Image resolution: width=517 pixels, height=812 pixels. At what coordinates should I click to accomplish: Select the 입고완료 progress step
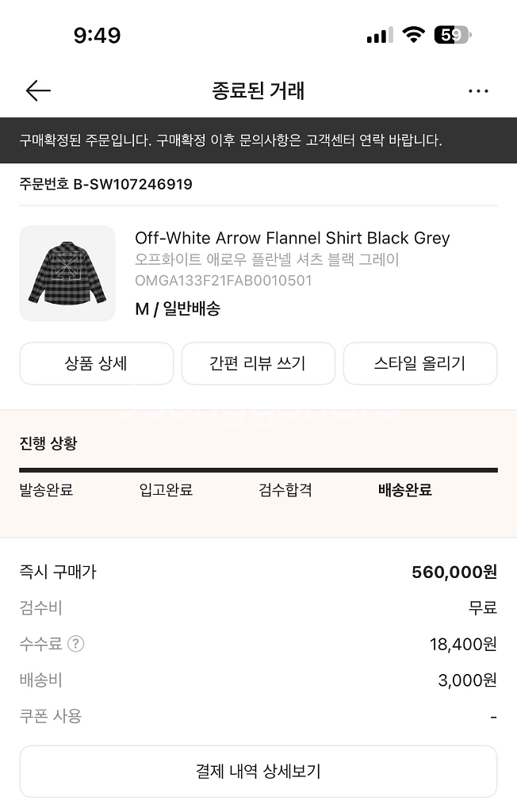[166, 490]
